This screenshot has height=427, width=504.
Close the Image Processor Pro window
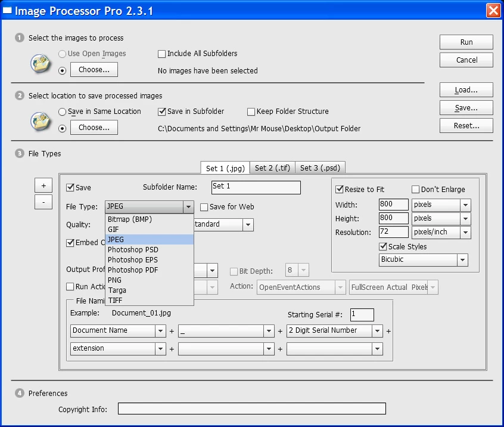[x=493, y=11]
